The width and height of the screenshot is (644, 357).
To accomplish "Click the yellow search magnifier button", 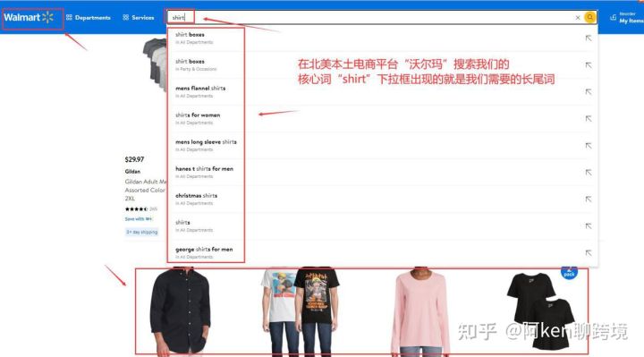I will pos(589,17).
